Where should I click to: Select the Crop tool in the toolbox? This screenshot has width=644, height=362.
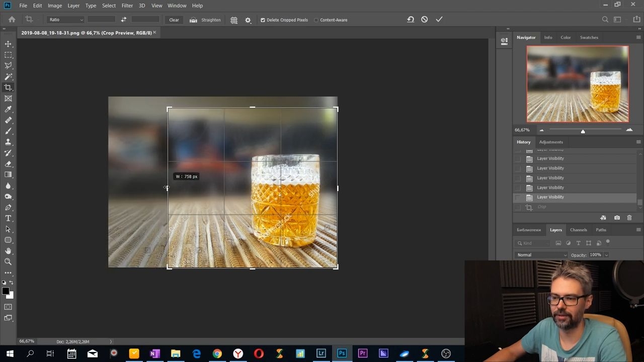point(8,87)
